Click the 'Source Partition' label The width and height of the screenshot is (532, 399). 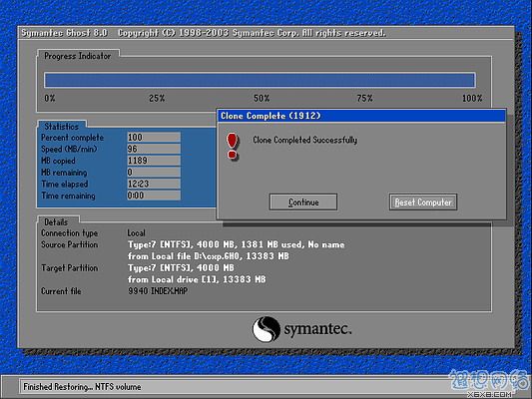coord(69,244)
